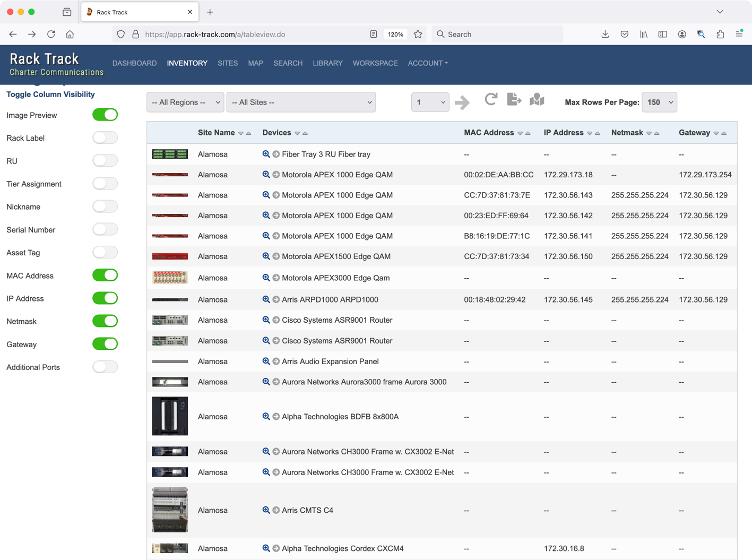Click magnifier icon for Motorola APEX1500 Edge QAM

pyautogui.click(x=266, y=256)
